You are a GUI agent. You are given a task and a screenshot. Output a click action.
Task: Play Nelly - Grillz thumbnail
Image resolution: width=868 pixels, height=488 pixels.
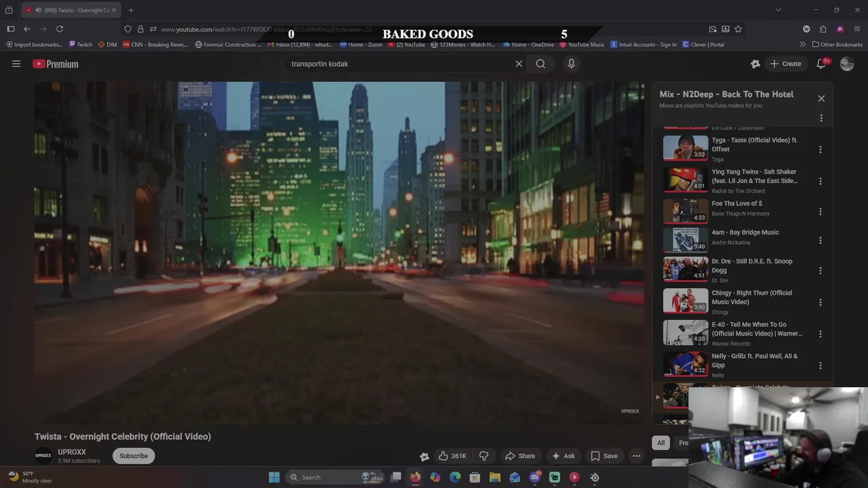(x=686, y=365)
